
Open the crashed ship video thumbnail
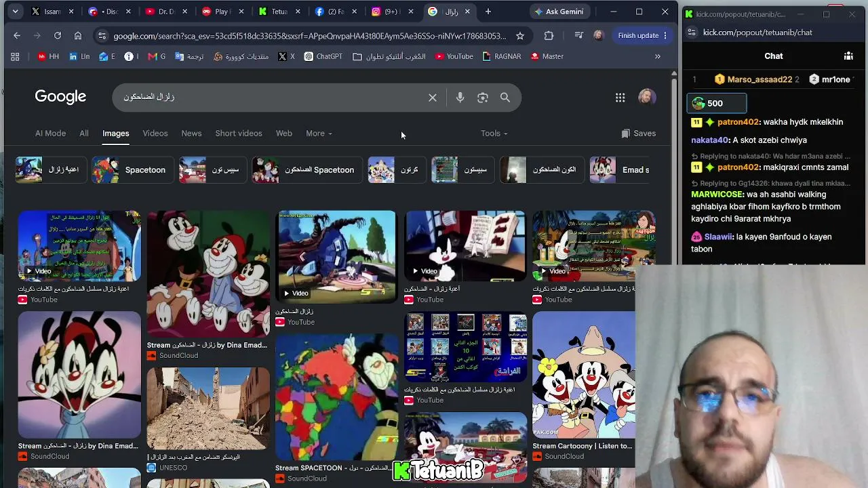[336, 256]
